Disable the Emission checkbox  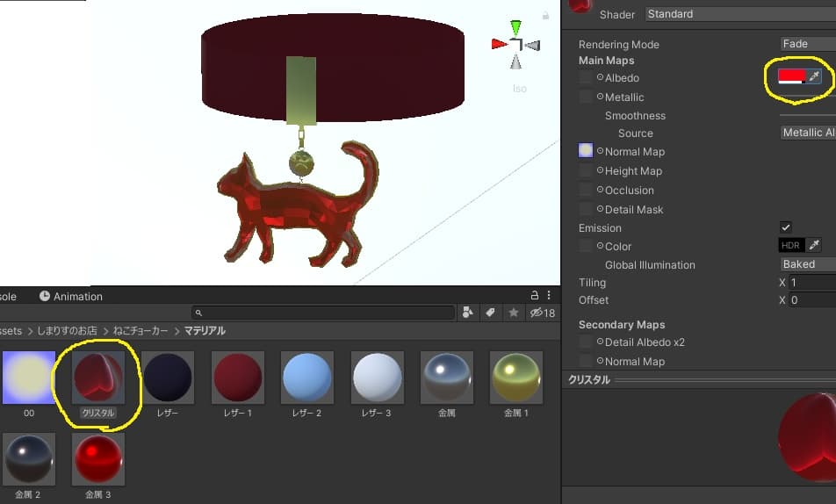pos(785,227)
